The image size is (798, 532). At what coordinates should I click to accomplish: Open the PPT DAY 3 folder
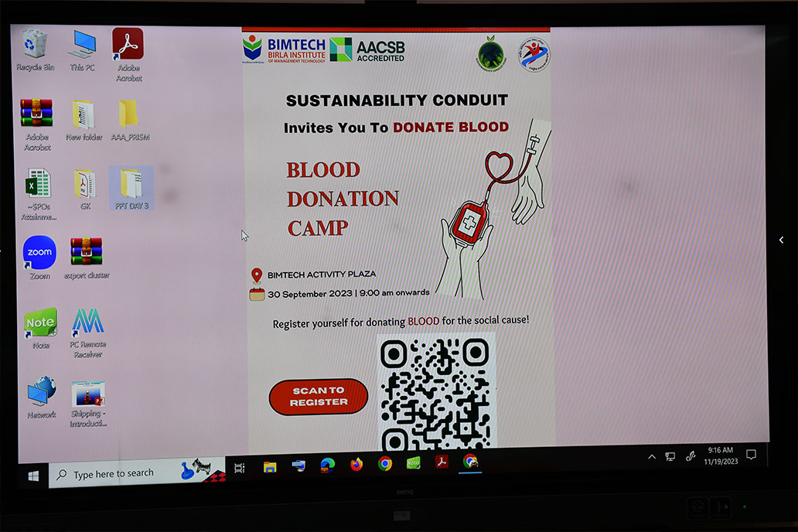130,185
